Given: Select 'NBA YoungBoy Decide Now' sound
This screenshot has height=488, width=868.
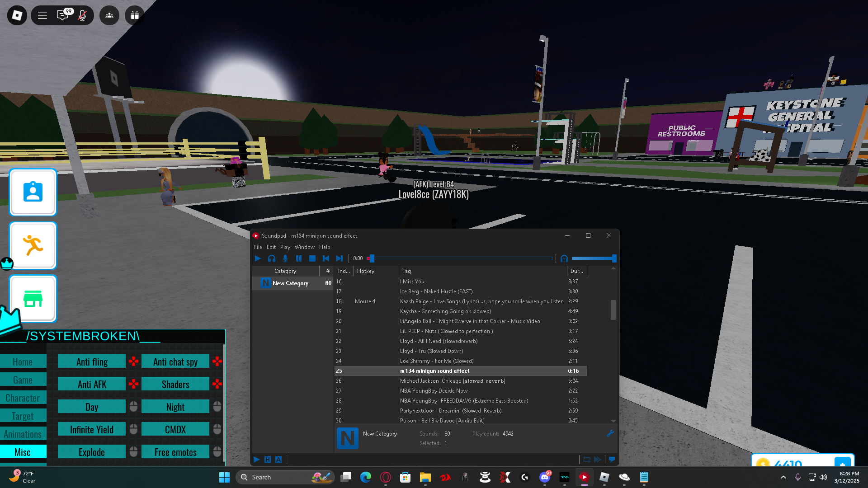Looking at the screenshot, I should [x=460, y=391].
